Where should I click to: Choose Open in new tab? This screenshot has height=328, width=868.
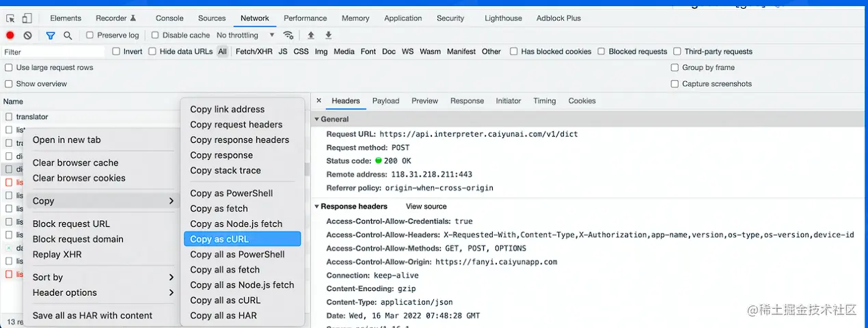tap(103, 140)
